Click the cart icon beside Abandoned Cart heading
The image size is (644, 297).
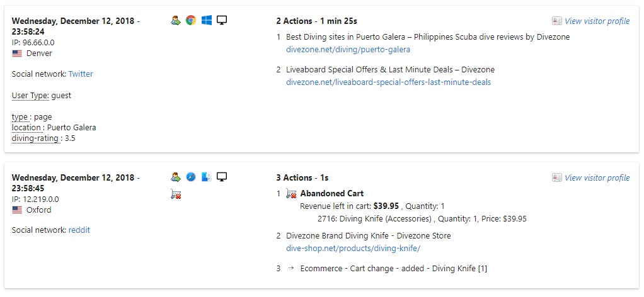click(291, 193)
